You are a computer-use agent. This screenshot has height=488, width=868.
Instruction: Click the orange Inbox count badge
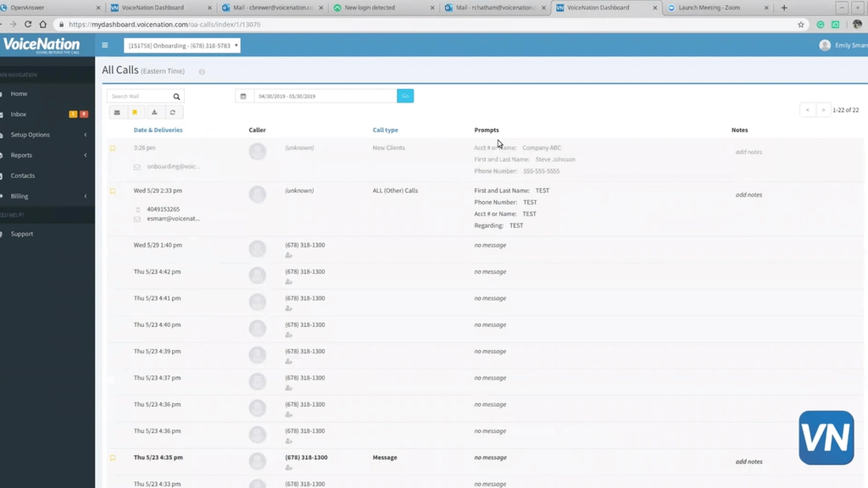click(x=73, y=114)
